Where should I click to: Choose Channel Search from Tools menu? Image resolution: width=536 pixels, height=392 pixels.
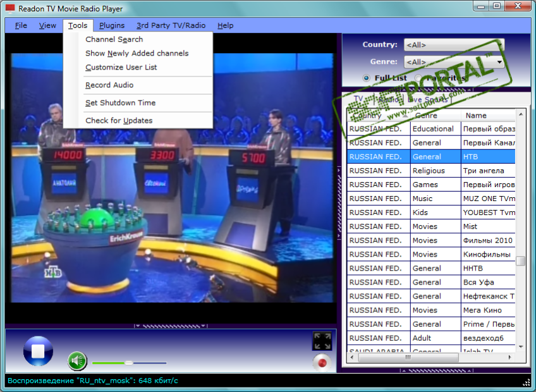click(x=114, y=39)
